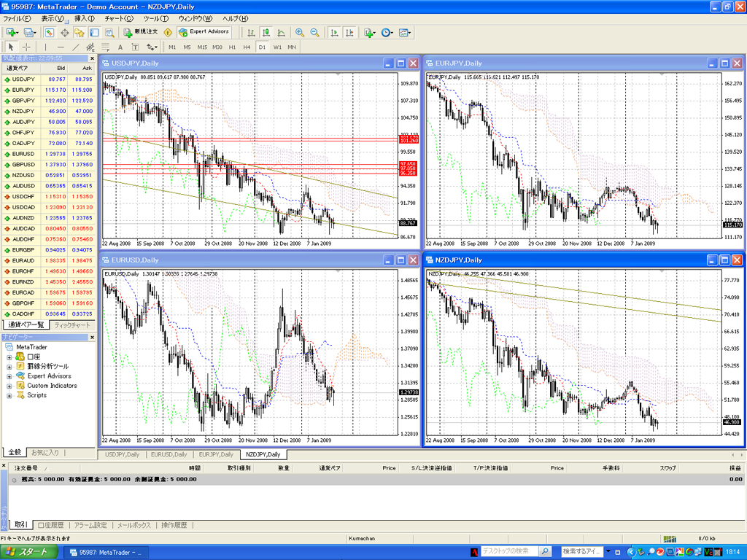
Task: Expand the Custom Indicators tree node
Action: click(x=9, y=386)
